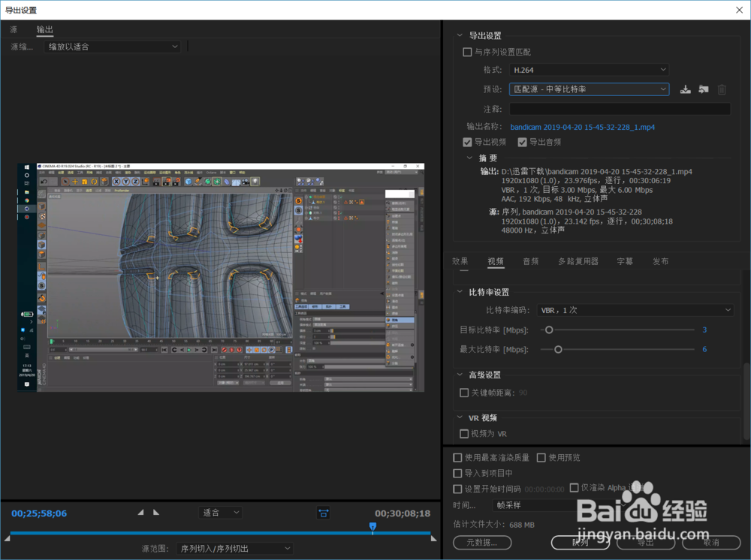Click the settings panel vertical scrollbar
The image size is (751, 560).
pyautogui.click(x=746, y=401)
